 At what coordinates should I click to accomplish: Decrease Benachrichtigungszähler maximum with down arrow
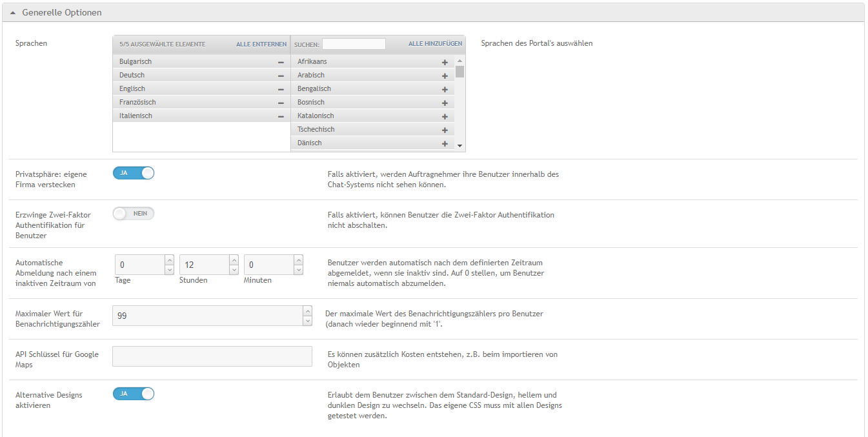(x=307, y=321)
